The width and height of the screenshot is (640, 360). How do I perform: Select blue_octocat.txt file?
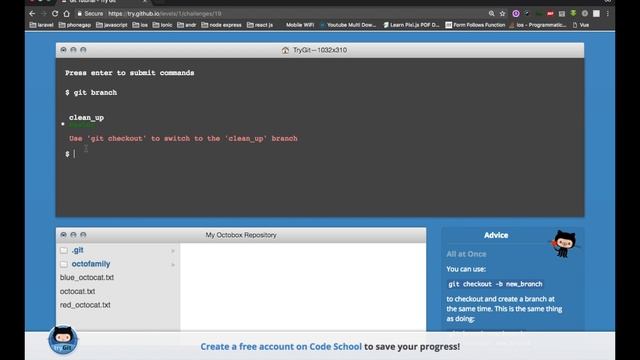click(x=87, y=278)
